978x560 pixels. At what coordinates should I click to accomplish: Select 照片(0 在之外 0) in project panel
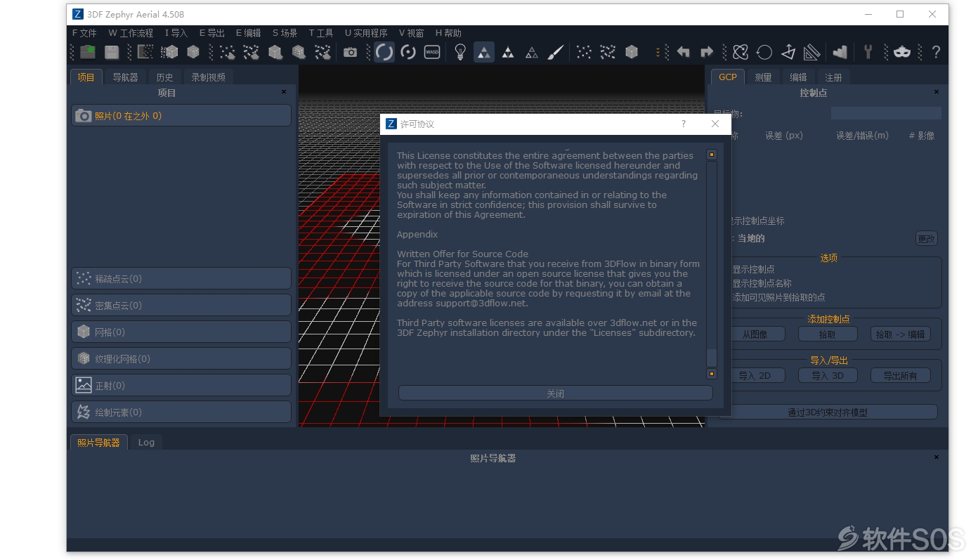181,116
